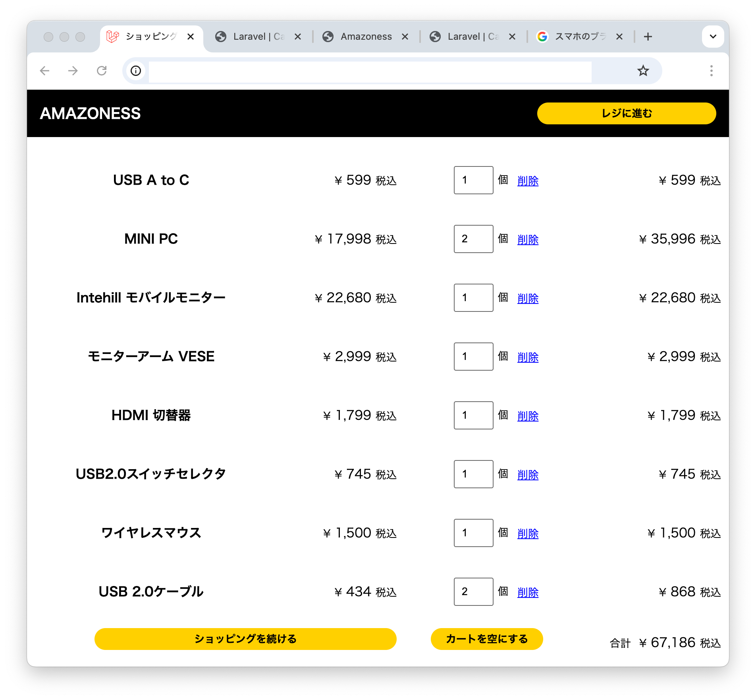This screenshot has height=700, width=756.
Task: Click the product name MINI PC
Action: (151, 239)
